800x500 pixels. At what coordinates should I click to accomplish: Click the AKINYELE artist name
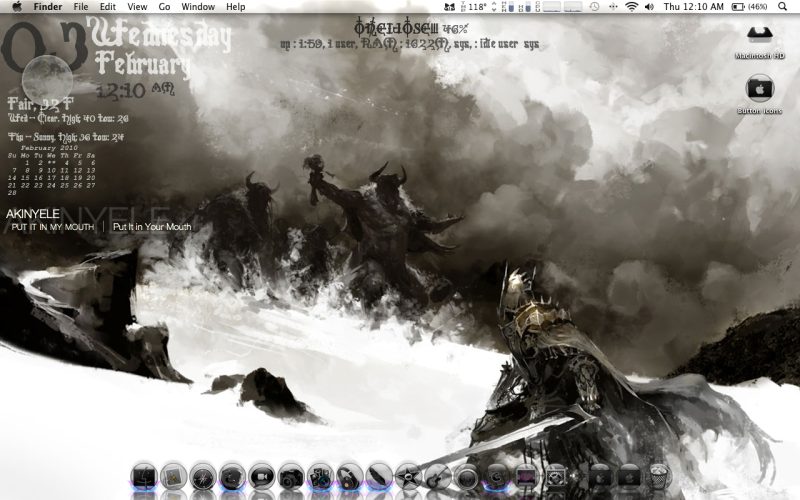coord(33,214)
